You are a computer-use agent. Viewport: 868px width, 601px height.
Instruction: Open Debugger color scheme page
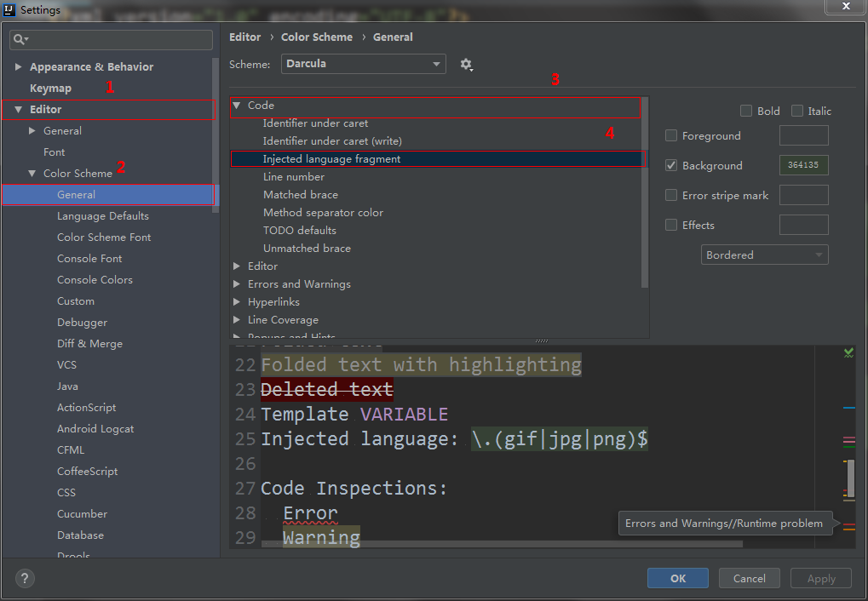click(82, 323)
